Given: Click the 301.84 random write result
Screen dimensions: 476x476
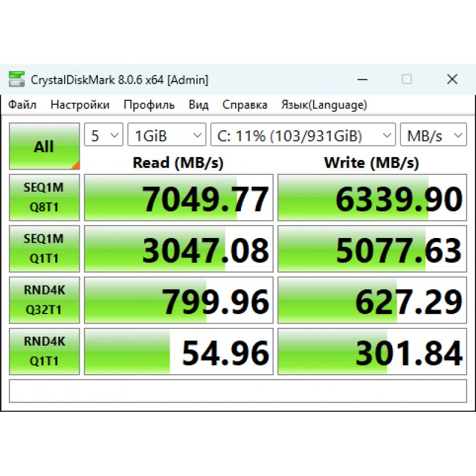Looking at the screenshot, I should click(372, 352).
